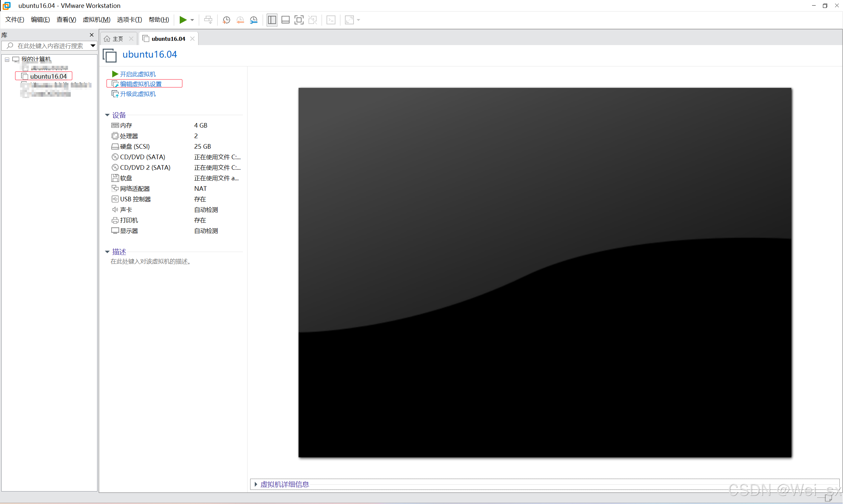The image size is (843, 504).
Task: Click the hard disk (SCSI) device entry
Action: click(135, 146)
